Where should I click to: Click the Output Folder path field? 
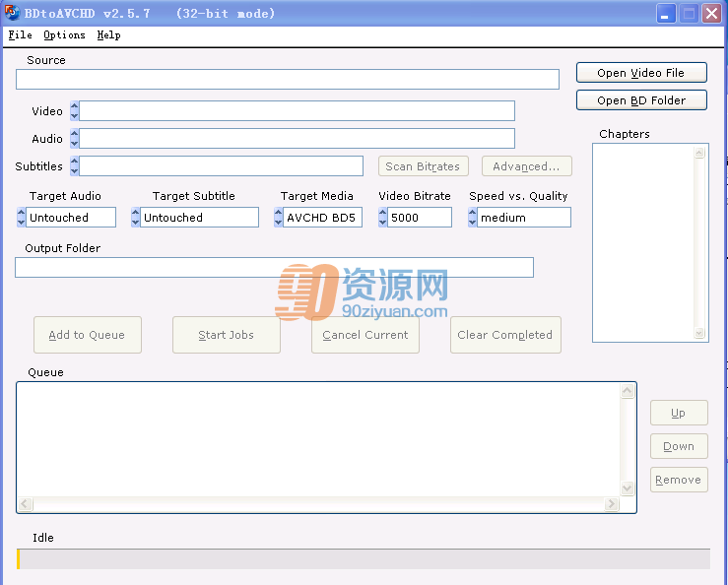click(274, 268)
